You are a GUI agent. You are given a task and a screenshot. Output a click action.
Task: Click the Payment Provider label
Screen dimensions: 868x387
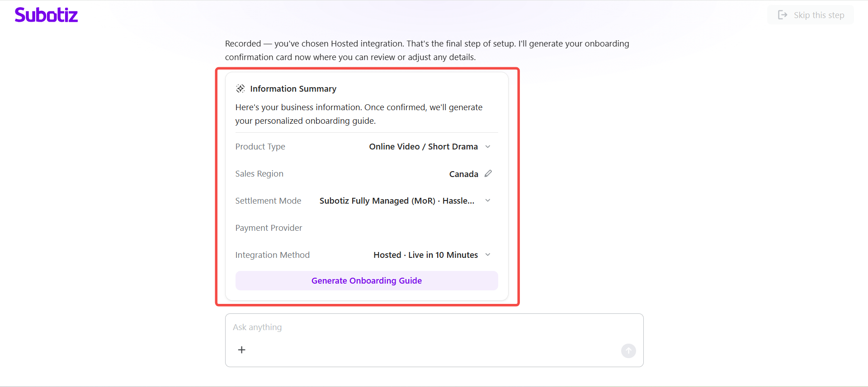pos(269,228)
